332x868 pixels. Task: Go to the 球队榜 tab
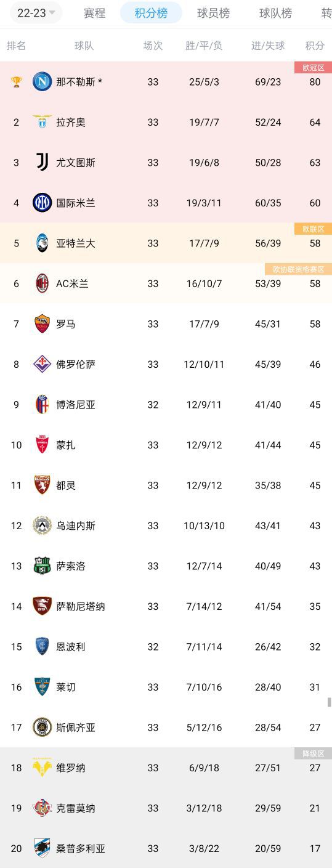click(x=275, y=13)
